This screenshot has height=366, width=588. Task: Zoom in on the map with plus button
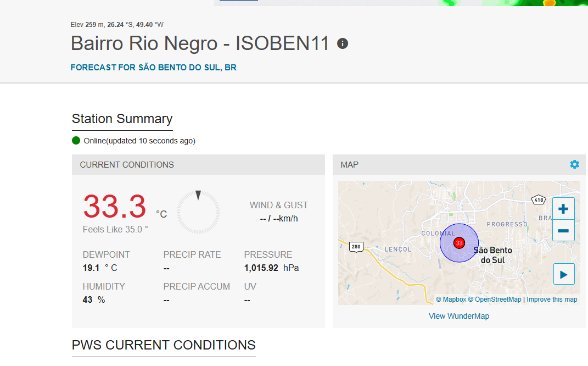(x=563, y=209)
